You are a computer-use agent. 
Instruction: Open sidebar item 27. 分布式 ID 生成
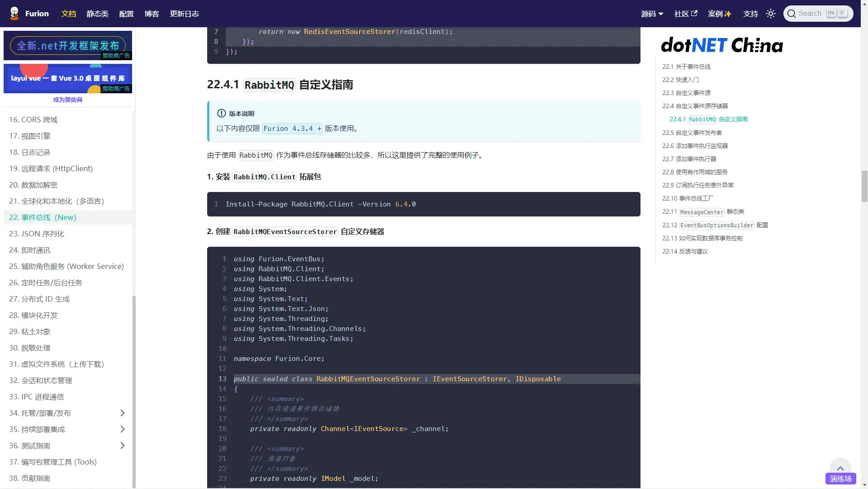coord(68,299)
